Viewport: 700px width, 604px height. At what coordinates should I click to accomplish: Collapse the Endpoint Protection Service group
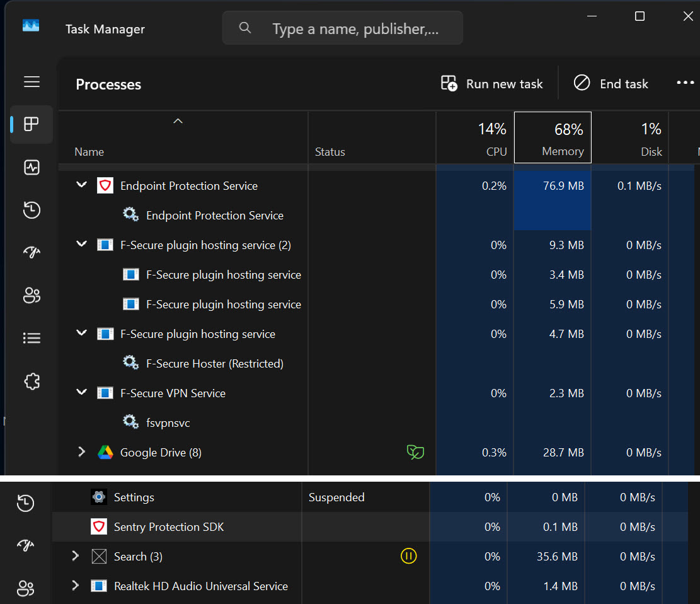81,185
